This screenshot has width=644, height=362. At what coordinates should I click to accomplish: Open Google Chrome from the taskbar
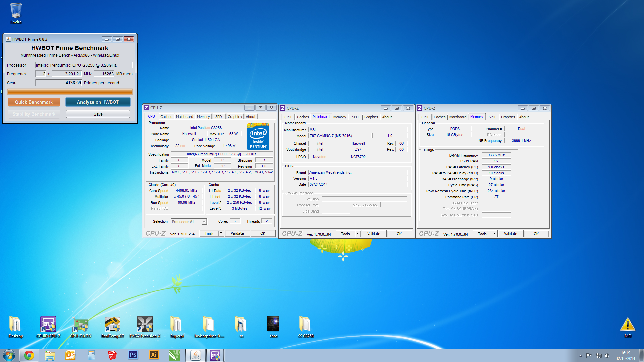[29, 355]
